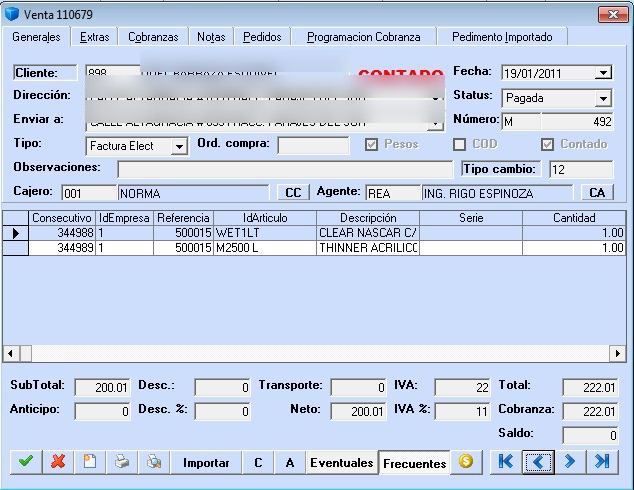
Task: Open the Tipo Factura Elect dropdown
Action: [178, 146]
